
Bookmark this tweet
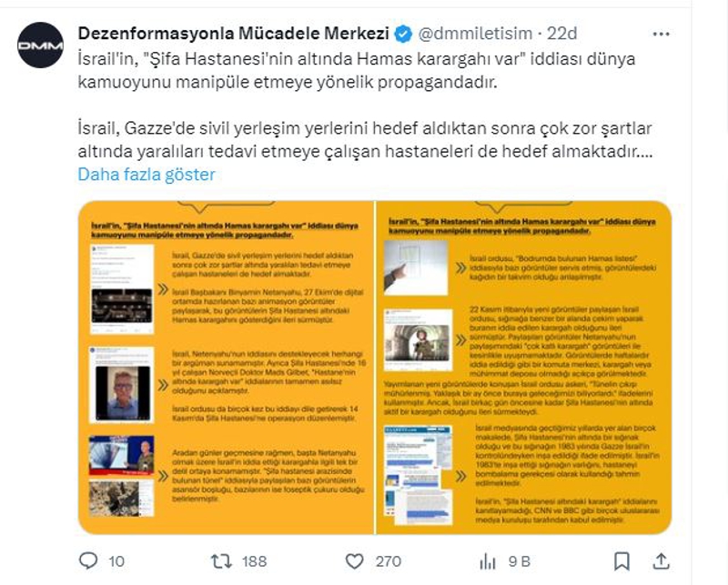(622, 561)
